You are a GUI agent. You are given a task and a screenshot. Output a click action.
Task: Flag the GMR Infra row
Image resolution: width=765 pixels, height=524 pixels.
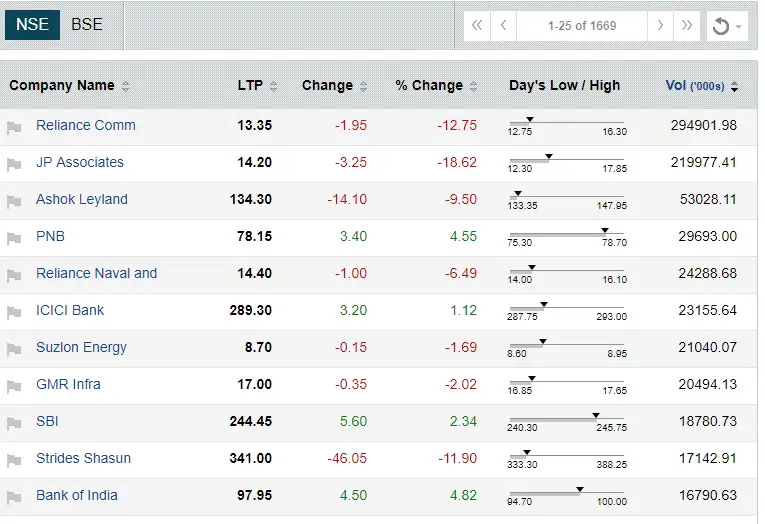coord(14,387)
